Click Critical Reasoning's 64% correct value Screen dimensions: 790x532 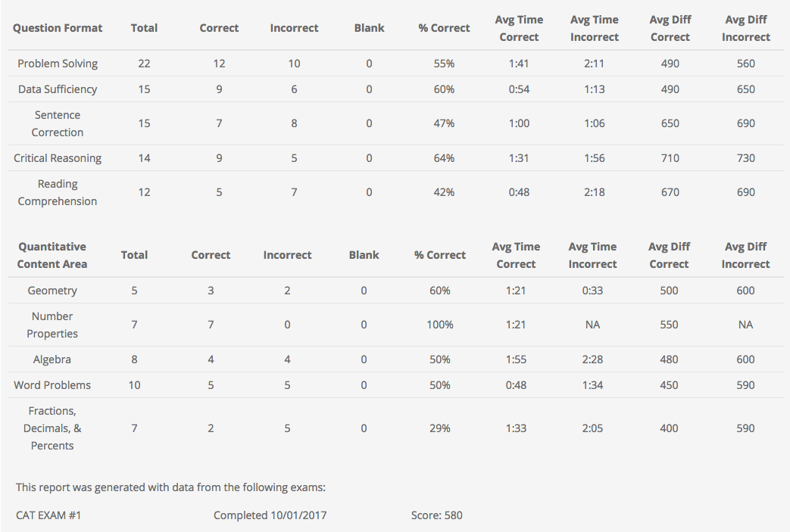click(x=444, y=158)
